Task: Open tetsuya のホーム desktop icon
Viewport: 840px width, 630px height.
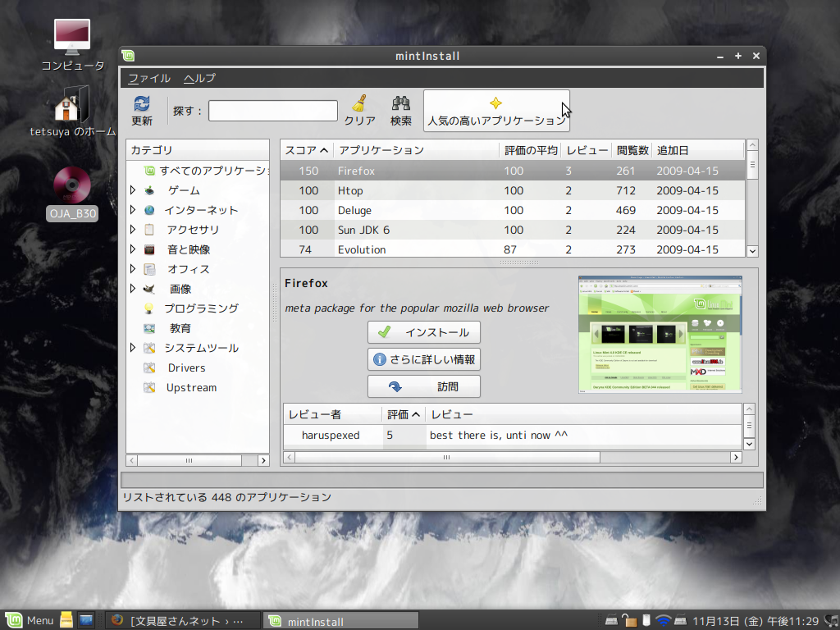Action: point(72,111)
